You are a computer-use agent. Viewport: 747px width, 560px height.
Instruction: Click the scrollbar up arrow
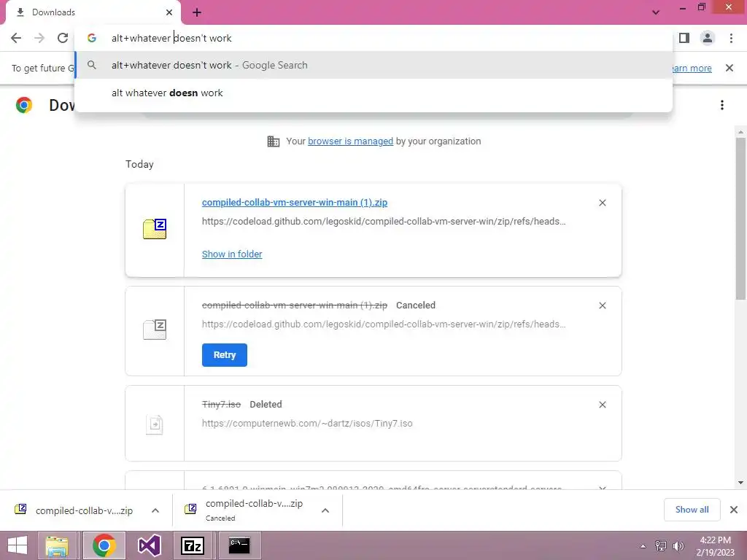[x=740, y=132]
